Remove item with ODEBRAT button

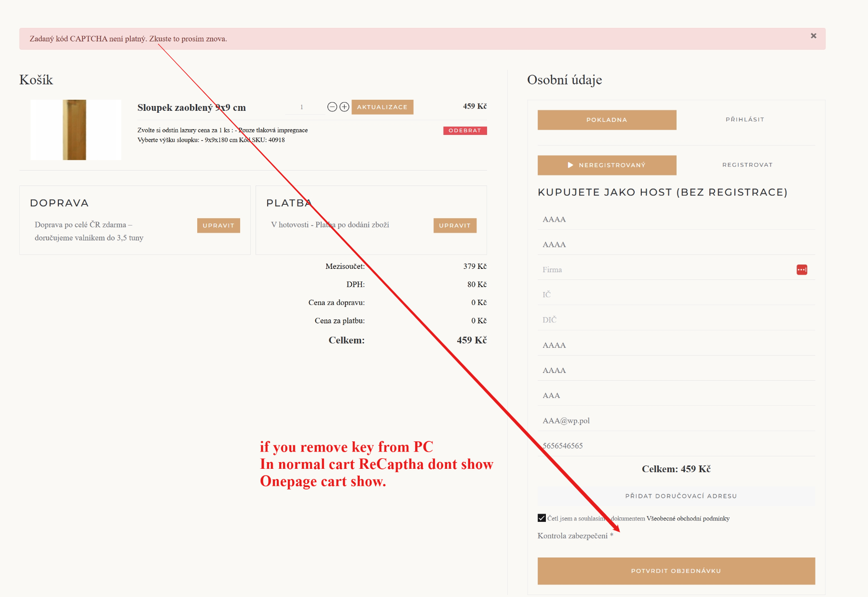click(x=464, y=131)
